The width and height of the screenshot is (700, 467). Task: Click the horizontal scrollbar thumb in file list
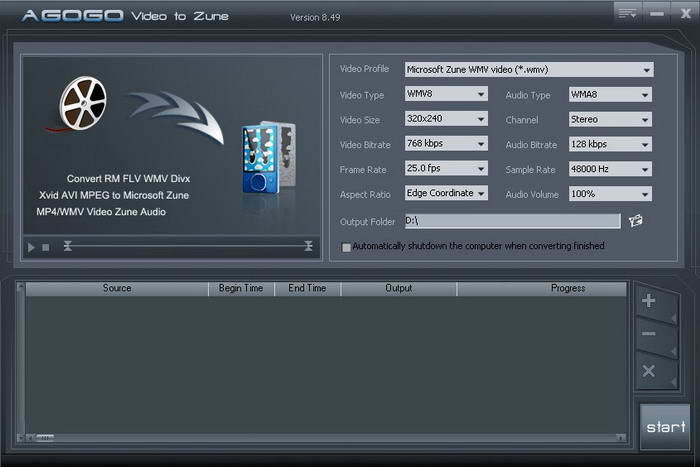tap(45, 438)
